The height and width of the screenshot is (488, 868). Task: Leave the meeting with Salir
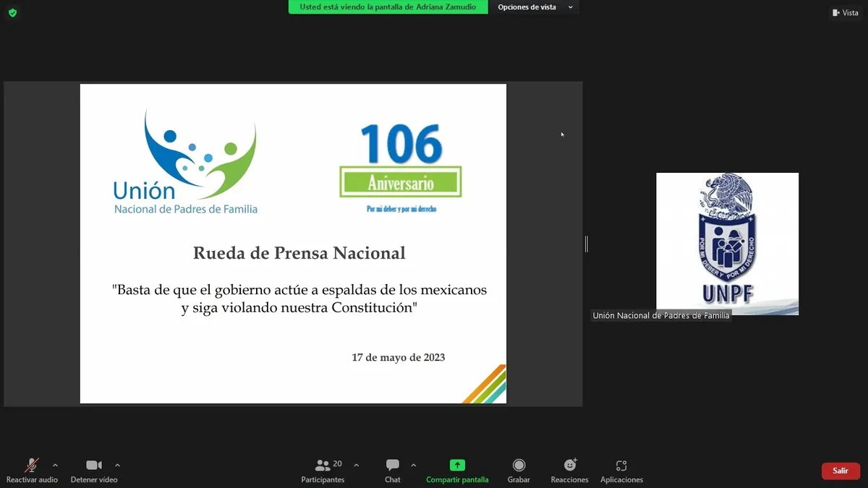[x=841, y=471]
